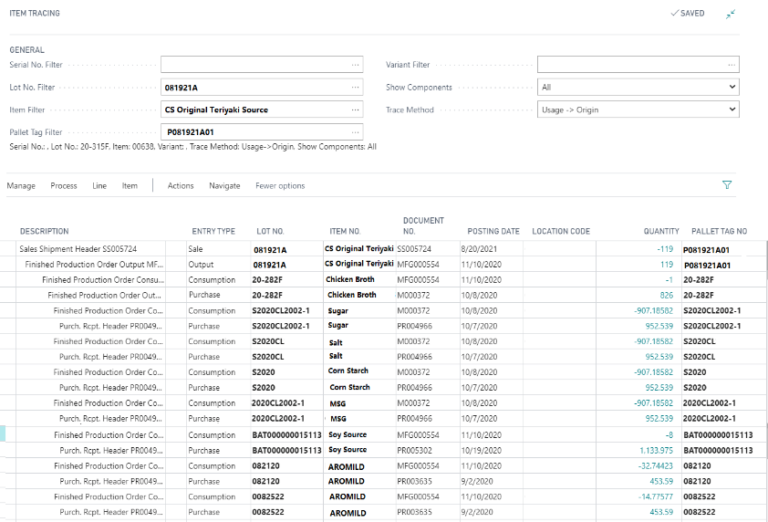This screenshot has height=522, width=768.
Task: Click the collapse page arrows icon
Action: point(731,14)
